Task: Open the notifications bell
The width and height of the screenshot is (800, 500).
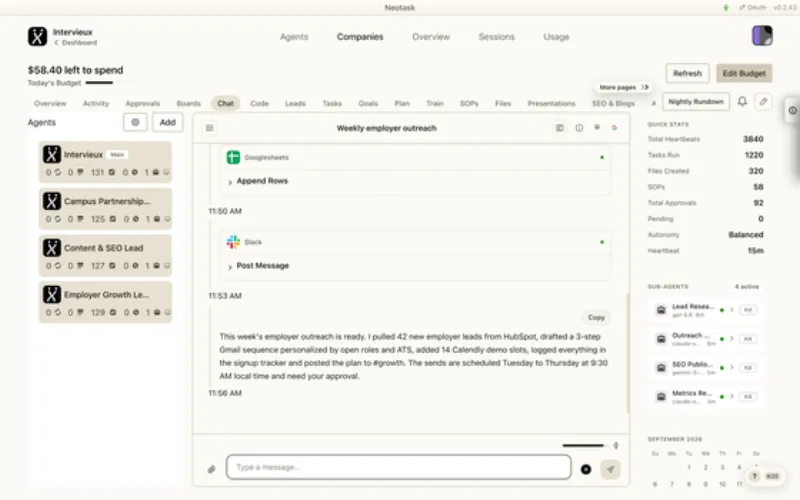Action: 742,102
